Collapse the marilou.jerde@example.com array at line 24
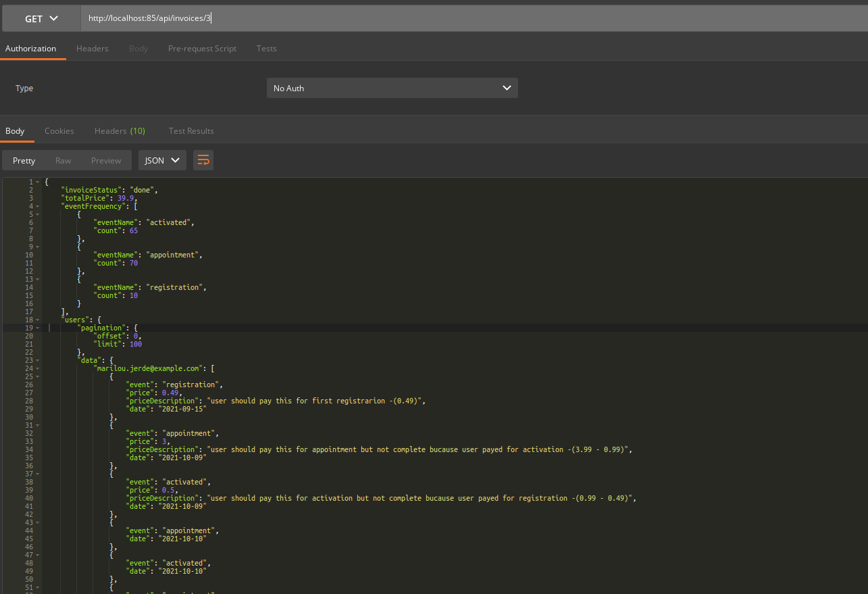This screenshot has height=594, width=868. pos(37,368)
